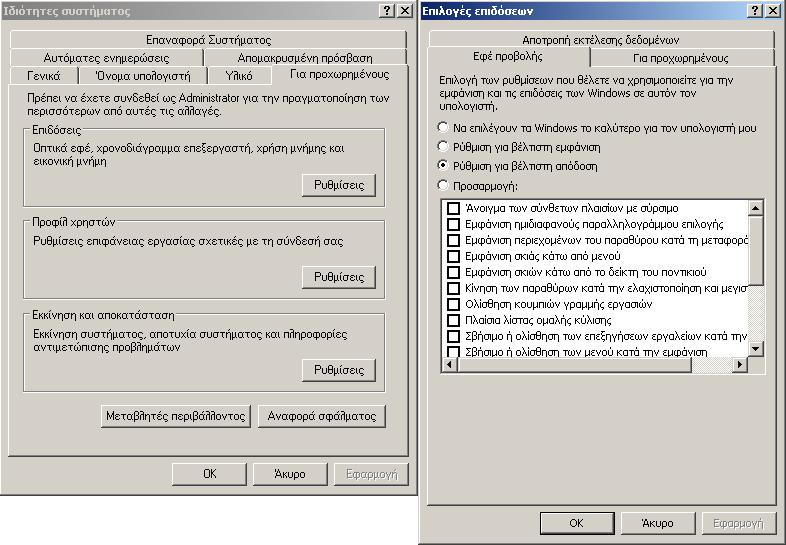Toggle Σβήσιμο ή ολίσθηση των επεξηγήσεων εργαλείων
The width and height of the screenshot is (786, 545).
[x=453, y=336]
